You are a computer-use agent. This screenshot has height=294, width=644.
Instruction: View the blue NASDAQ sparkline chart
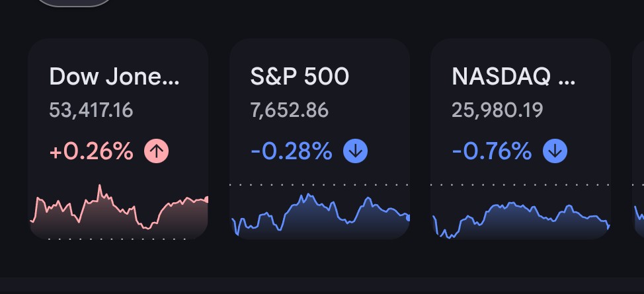pos(521,221)
